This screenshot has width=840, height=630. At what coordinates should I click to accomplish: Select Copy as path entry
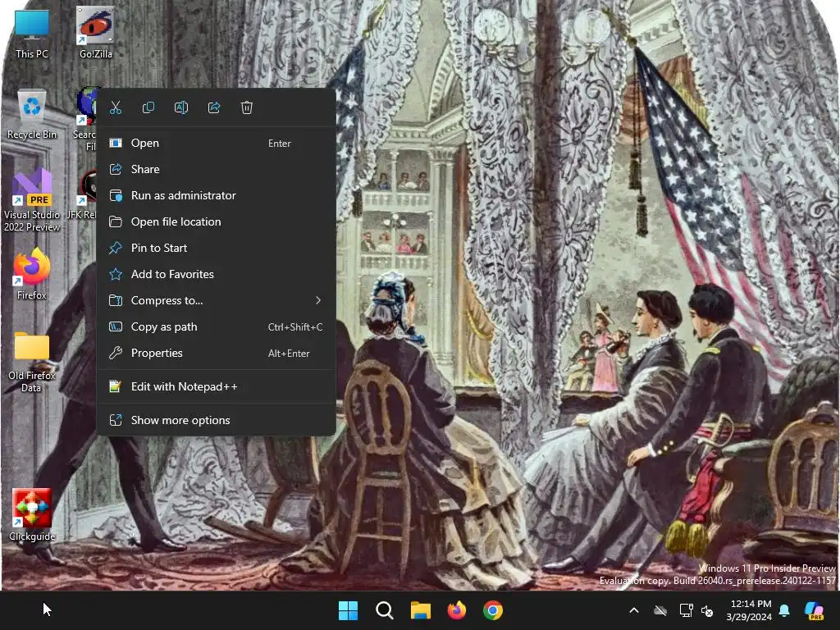(216, 326)
